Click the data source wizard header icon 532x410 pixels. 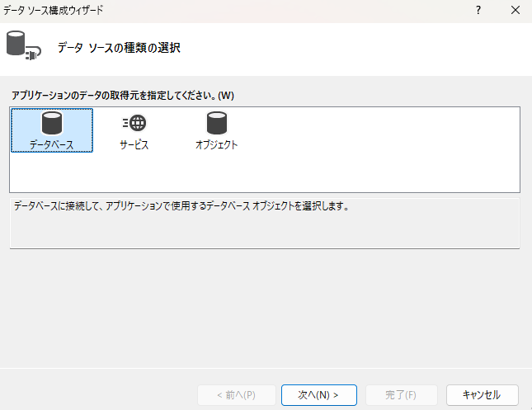tap(22, 46)
